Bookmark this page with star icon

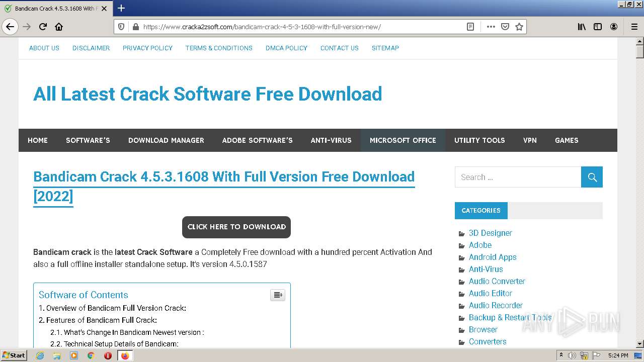(x=519, y=27)
